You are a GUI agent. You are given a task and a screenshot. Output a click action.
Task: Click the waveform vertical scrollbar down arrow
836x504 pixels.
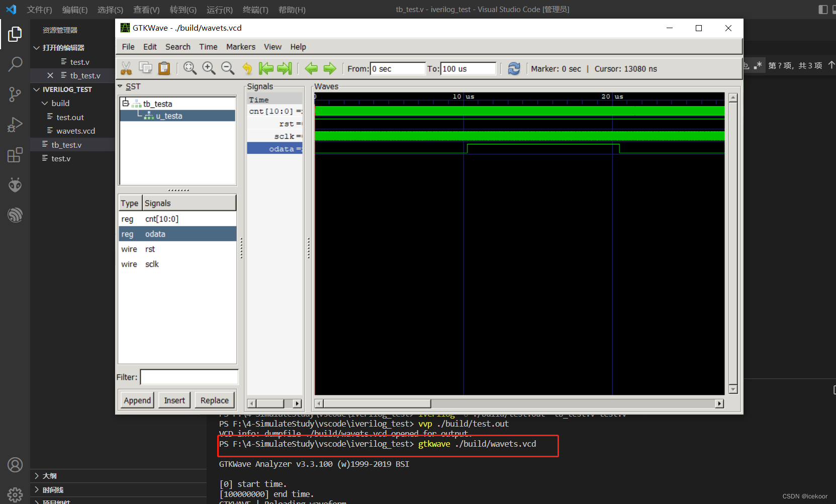(x=733, y=389)
